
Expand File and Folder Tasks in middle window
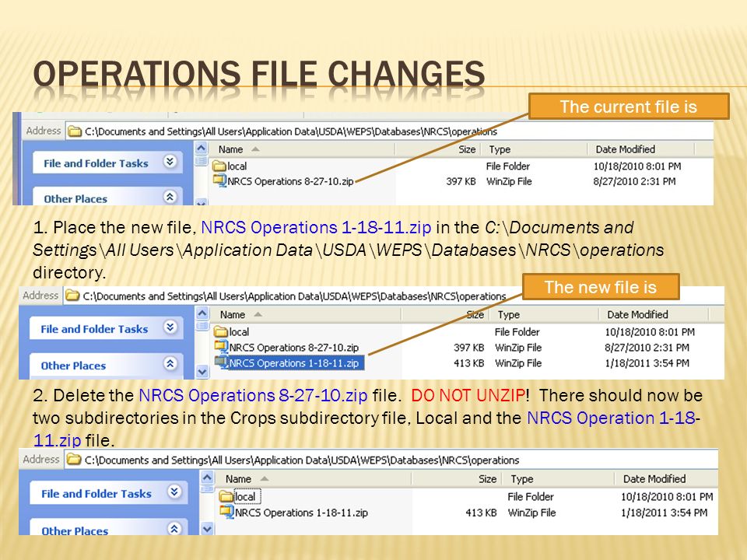point(170,327)
